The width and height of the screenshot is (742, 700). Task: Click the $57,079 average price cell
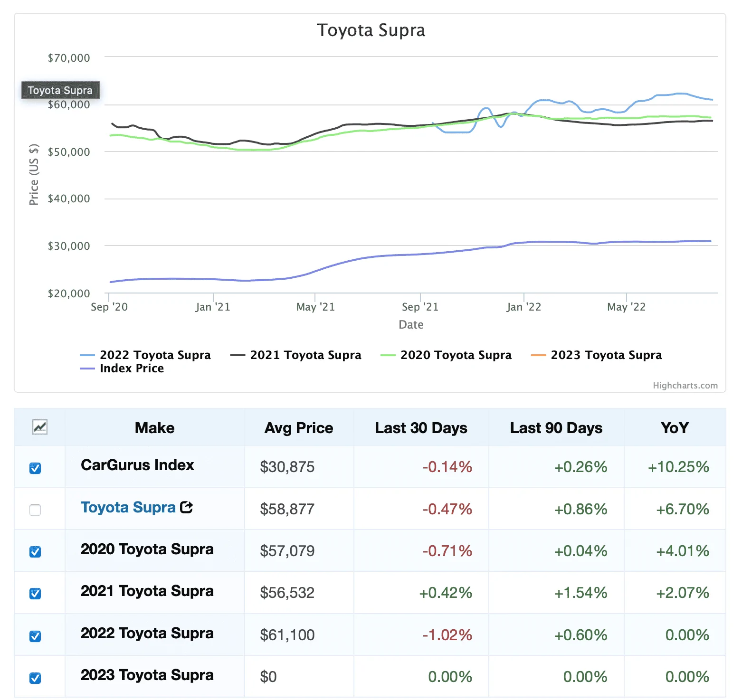click(x=287, y=551)
